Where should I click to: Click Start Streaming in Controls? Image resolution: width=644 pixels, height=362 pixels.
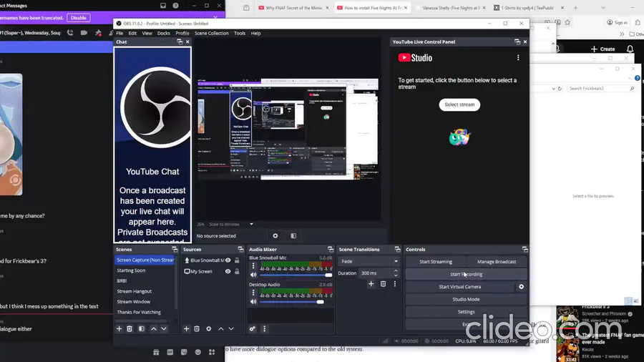point(436,261)
